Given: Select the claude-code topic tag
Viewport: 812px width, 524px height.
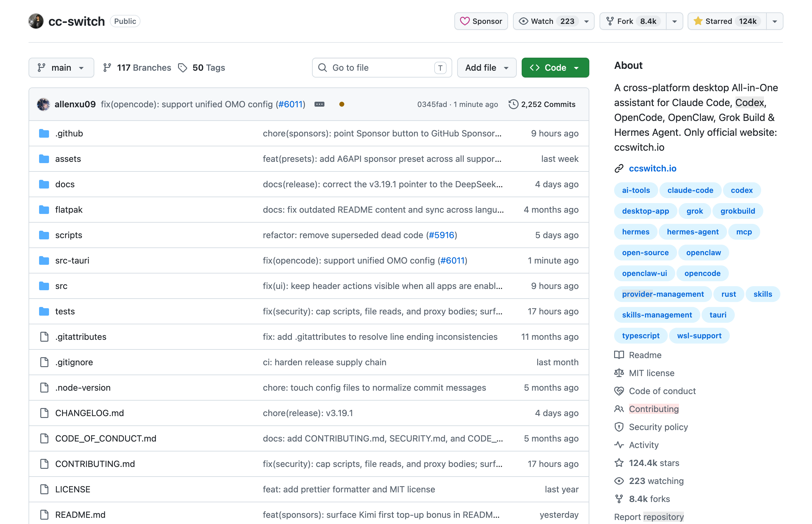Looking at the screenshot, I should [x=690, y=190].
